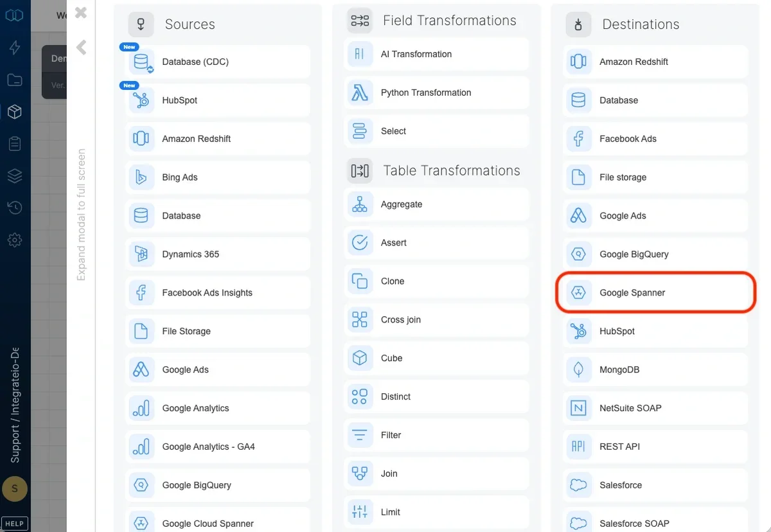Viewport: 771px width, 532px height.
Task: Add the Distinct transformation
Action: pyautogui.click(x=436, y=397)
